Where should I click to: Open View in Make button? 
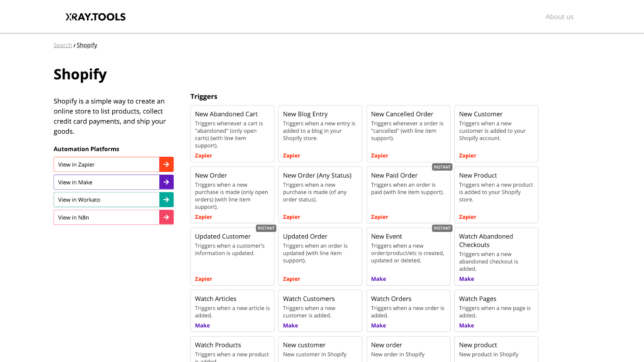pos(114,182)
